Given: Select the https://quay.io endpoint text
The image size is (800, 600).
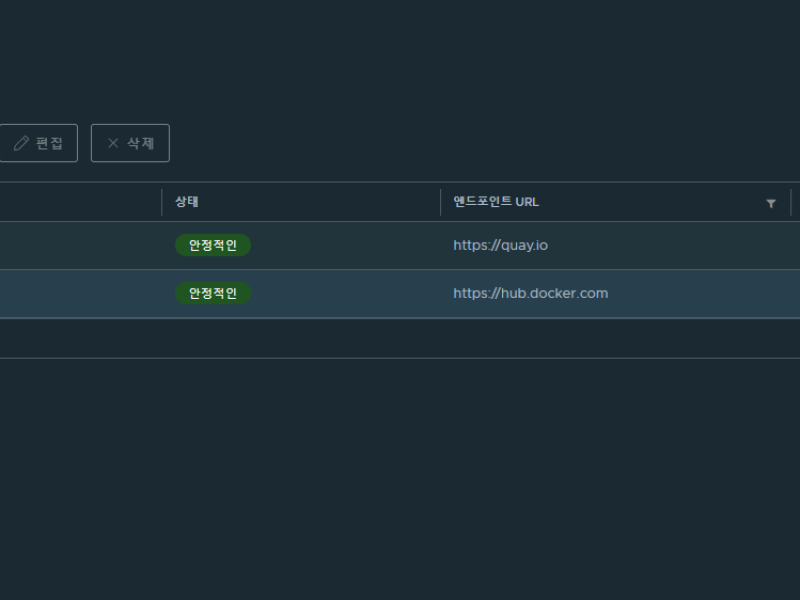Looking at the screenshot, I should pos(501,245).
